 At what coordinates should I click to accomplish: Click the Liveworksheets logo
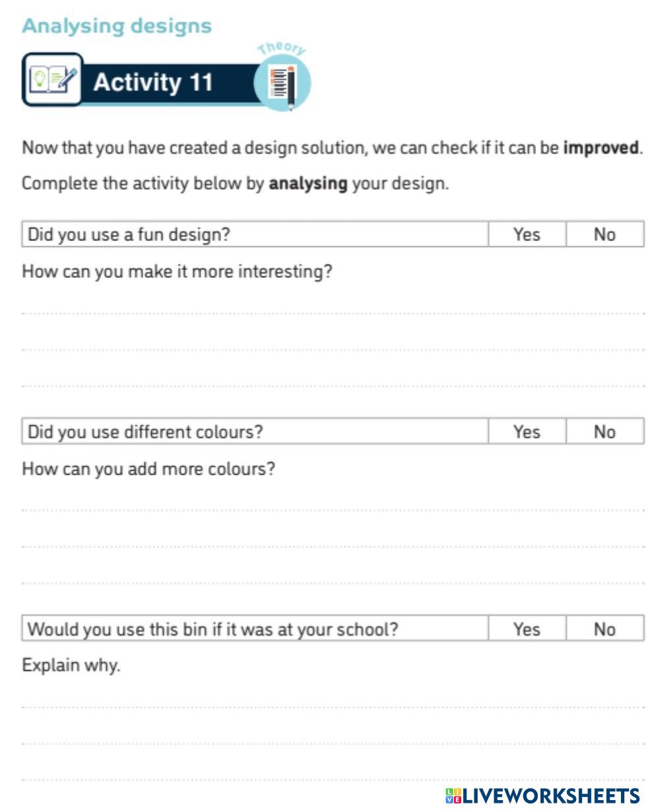542,795
